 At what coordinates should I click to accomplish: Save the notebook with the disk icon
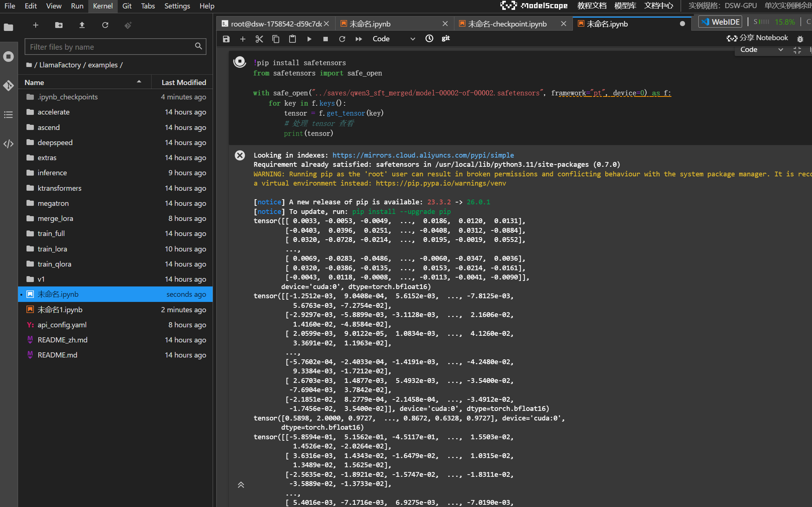click(x=226, y=39)
